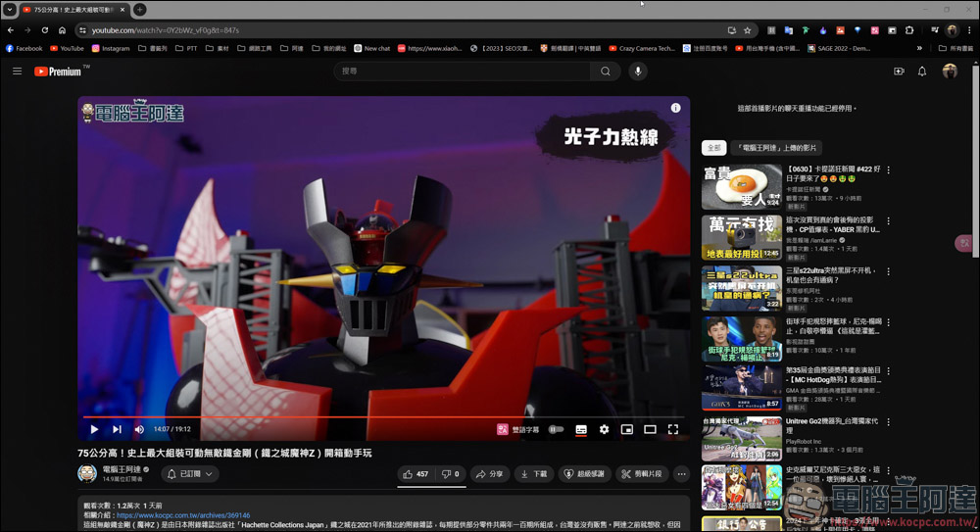Toggle the autoplay switch in player
This screenshot has height=532, width=980.
click(557, 429)
